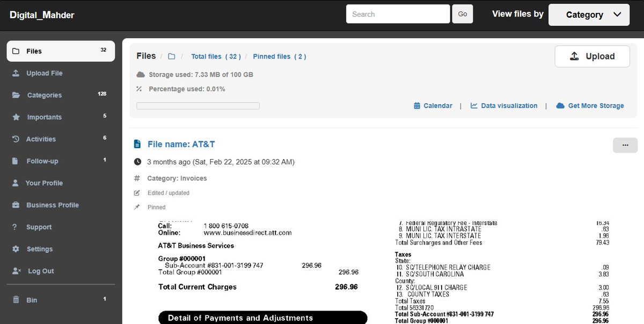Open the Total files (32) link

(216, 56)
